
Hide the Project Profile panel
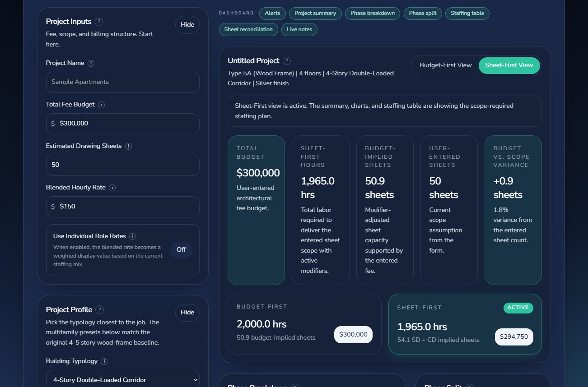[x=187, y=313]
